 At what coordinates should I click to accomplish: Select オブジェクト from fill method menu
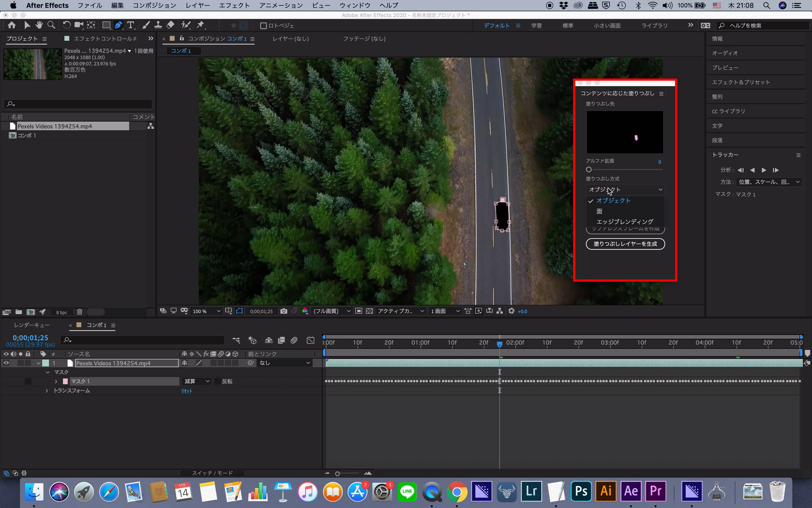[613, 200]
